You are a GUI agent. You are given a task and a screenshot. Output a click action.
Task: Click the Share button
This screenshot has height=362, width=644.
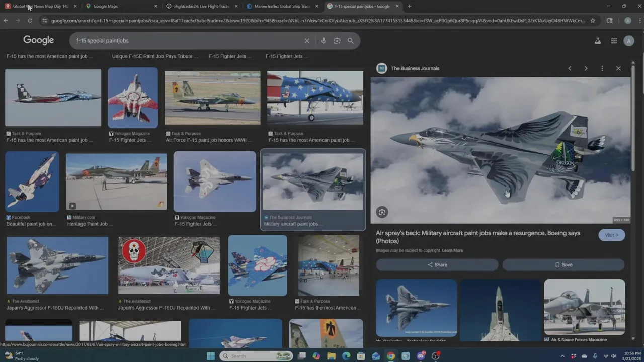437,265
